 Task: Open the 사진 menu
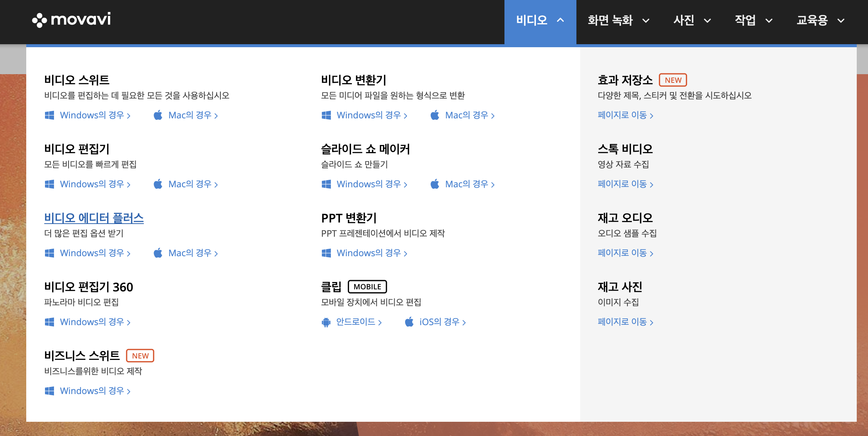(x=692, y=20)
